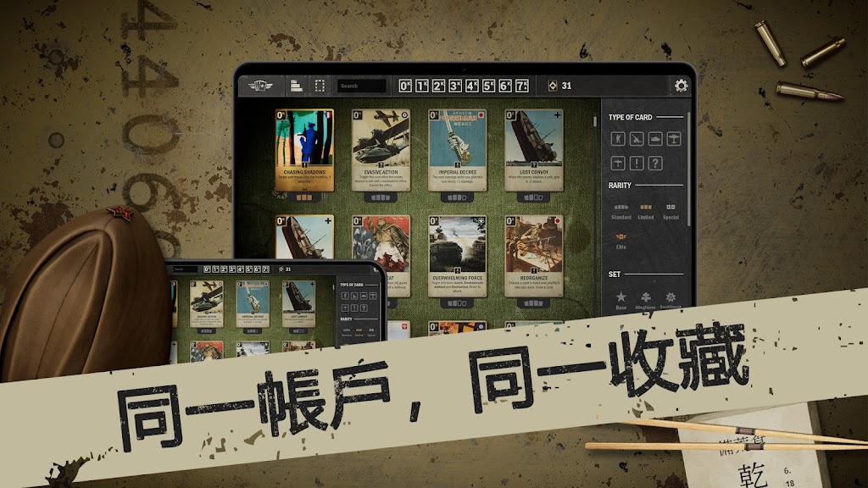This screenshot has height=488, width=868.
Task: Toggle cost 3K filter on tablet
Action: 455,86
